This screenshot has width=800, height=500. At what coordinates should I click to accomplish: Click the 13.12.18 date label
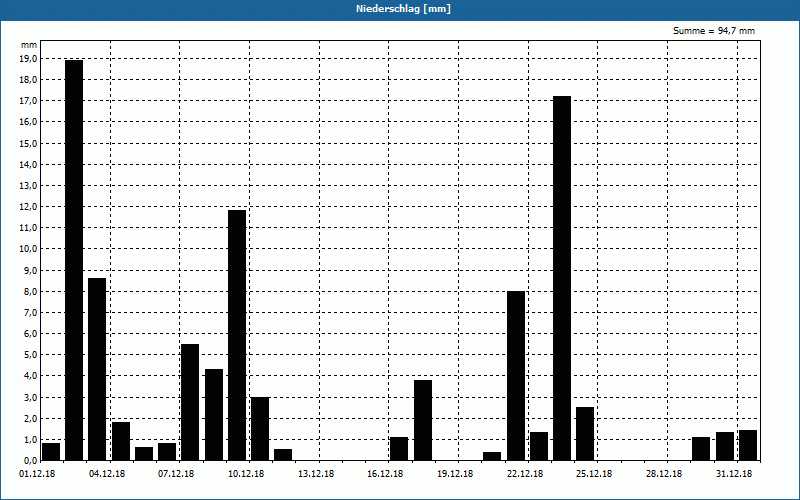[x=316, y=474]
